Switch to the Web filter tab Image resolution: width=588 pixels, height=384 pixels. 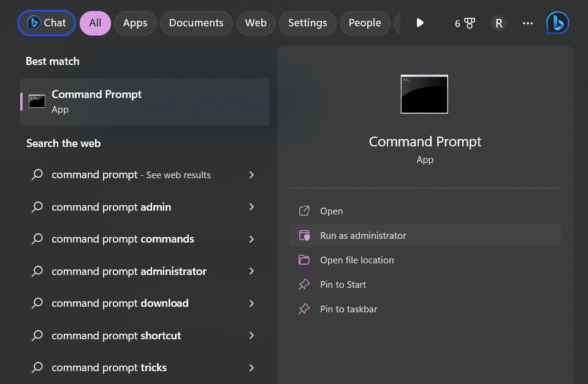pyautogui.click(x=256, y=23)
